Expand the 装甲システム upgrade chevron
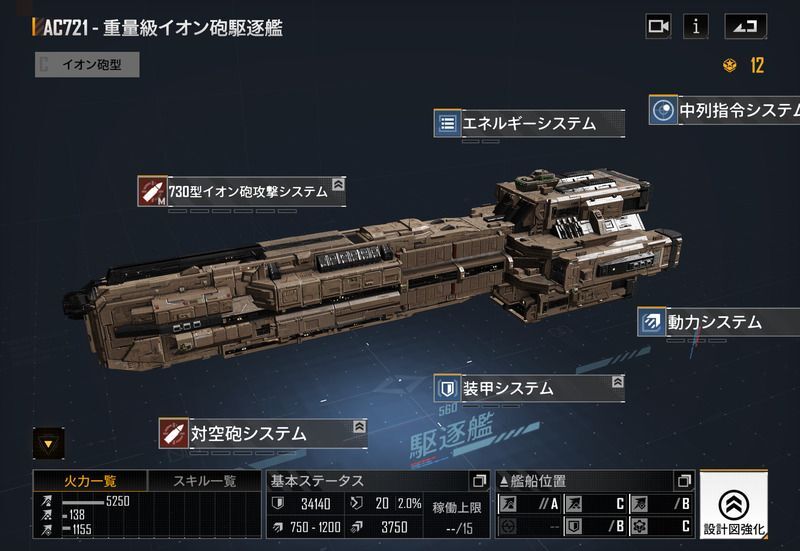The image size is (800, 551). 617,382
